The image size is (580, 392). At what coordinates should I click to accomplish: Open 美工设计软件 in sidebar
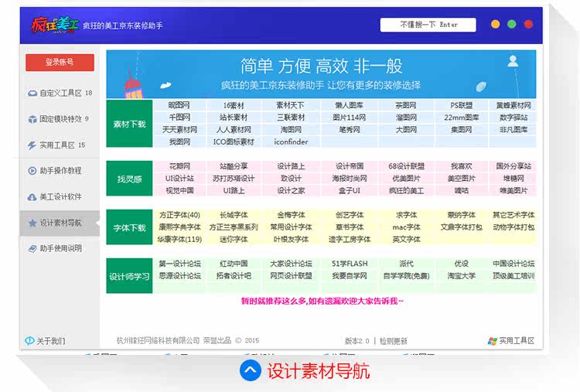(x=60, y=197)
